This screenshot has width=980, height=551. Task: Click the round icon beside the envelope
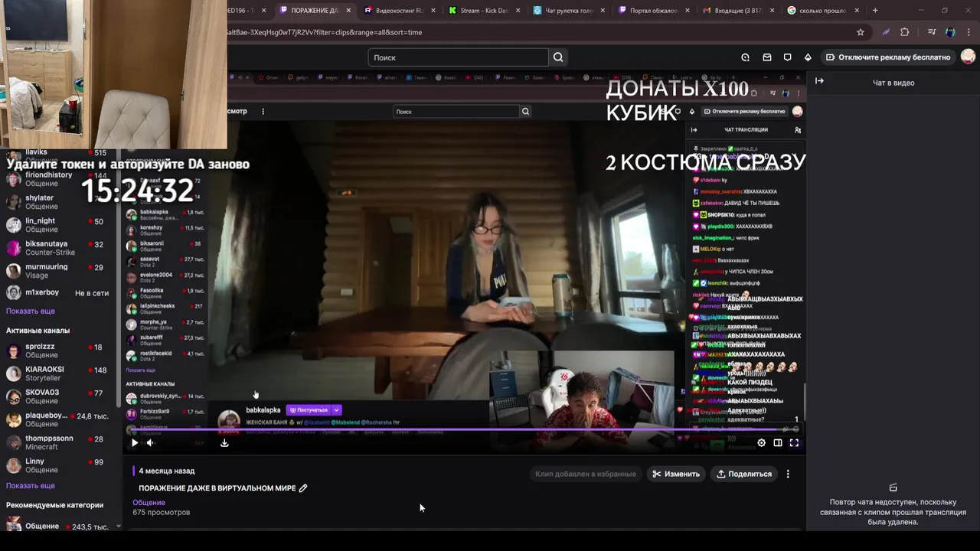pyautogui.click(x=745, y=57)
